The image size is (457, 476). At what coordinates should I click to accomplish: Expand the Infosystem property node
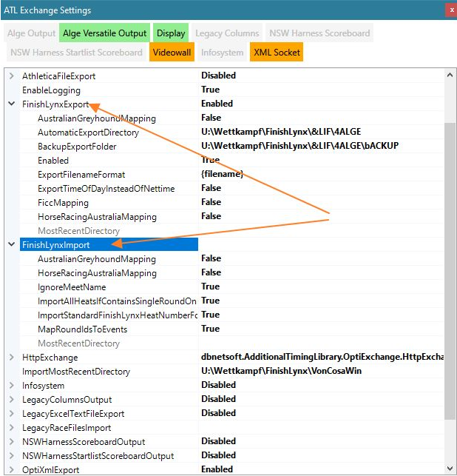click(x=11, y=386)
